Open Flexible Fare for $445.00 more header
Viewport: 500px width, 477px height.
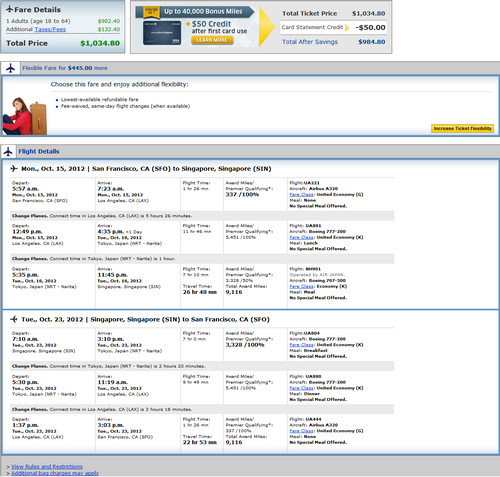point(65,68)
